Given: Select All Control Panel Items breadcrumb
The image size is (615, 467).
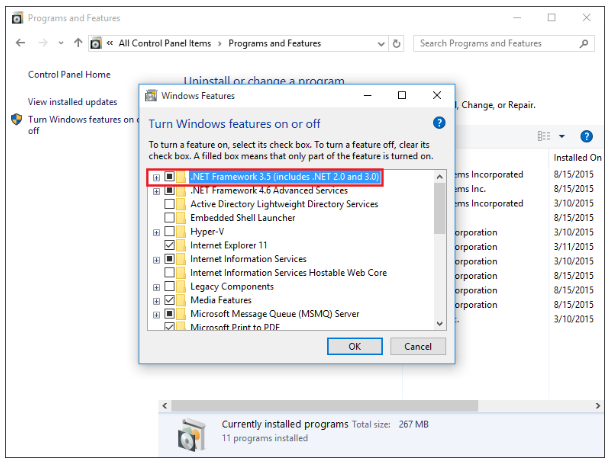Looking at the screenshot, I should 165,43.
